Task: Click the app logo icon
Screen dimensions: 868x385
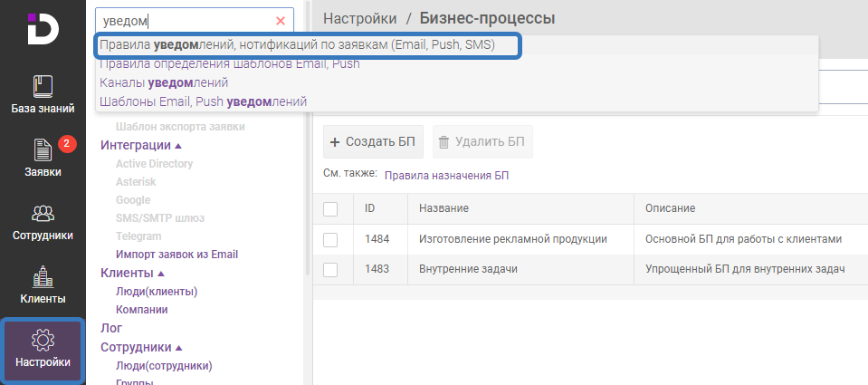Action: 42,28
